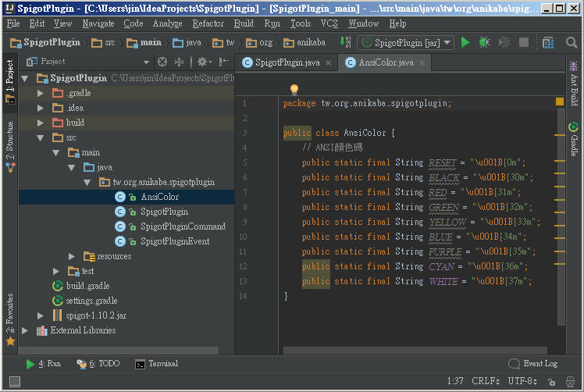Click Project panel horizontal scrollbar
This screenshot has height=392, width=584.
(118, 351)
